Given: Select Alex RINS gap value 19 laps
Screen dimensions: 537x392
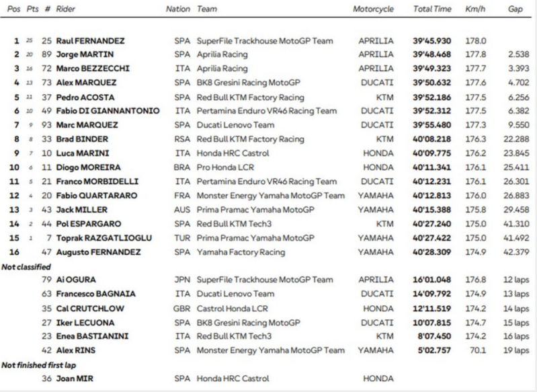Looking at the screenshot, I should 516,350.
